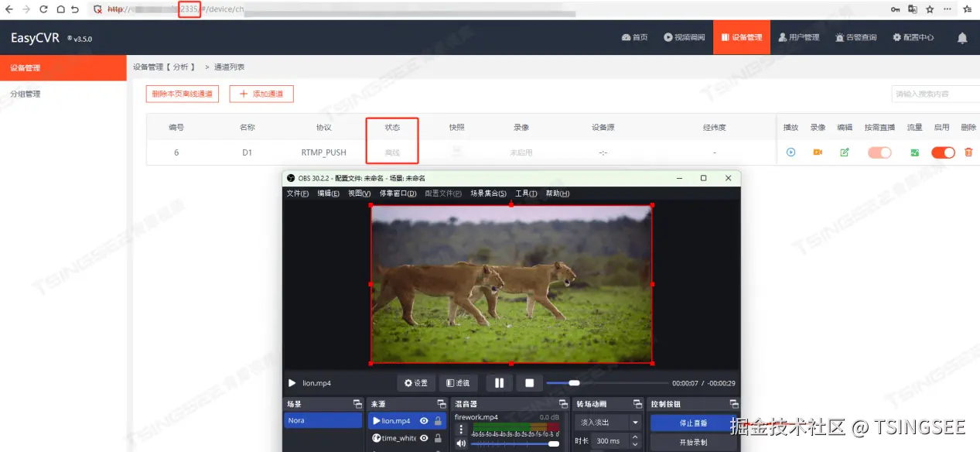
Task: Hide the time_white source with its eye icon
Action: (424, 438)
